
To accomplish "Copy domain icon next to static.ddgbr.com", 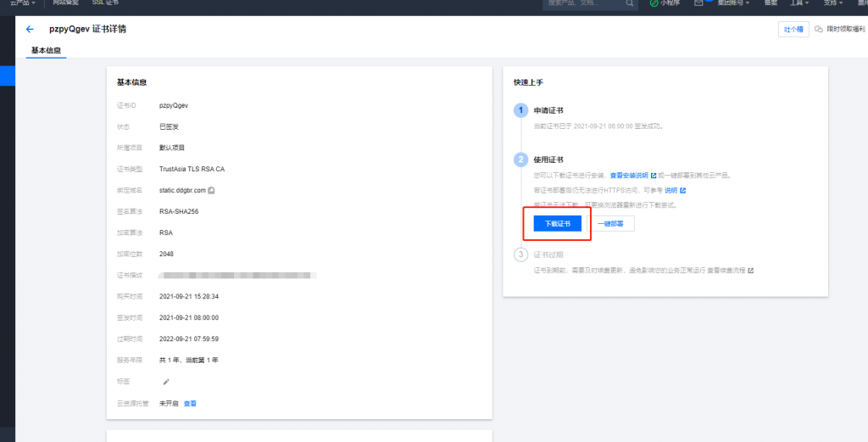I will (211, 190).
